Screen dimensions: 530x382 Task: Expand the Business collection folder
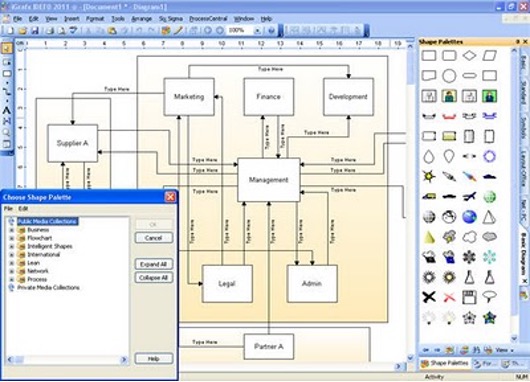pos(11,230)
